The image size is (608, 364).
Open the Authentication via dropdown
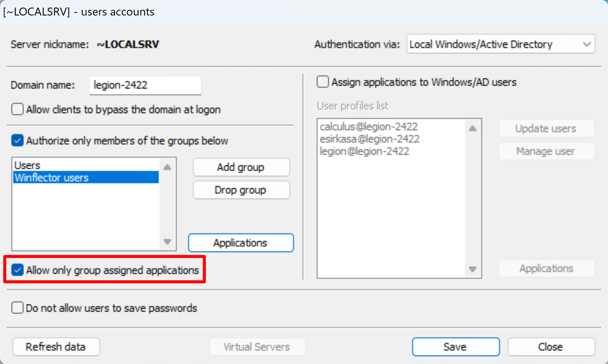point(500,44)
